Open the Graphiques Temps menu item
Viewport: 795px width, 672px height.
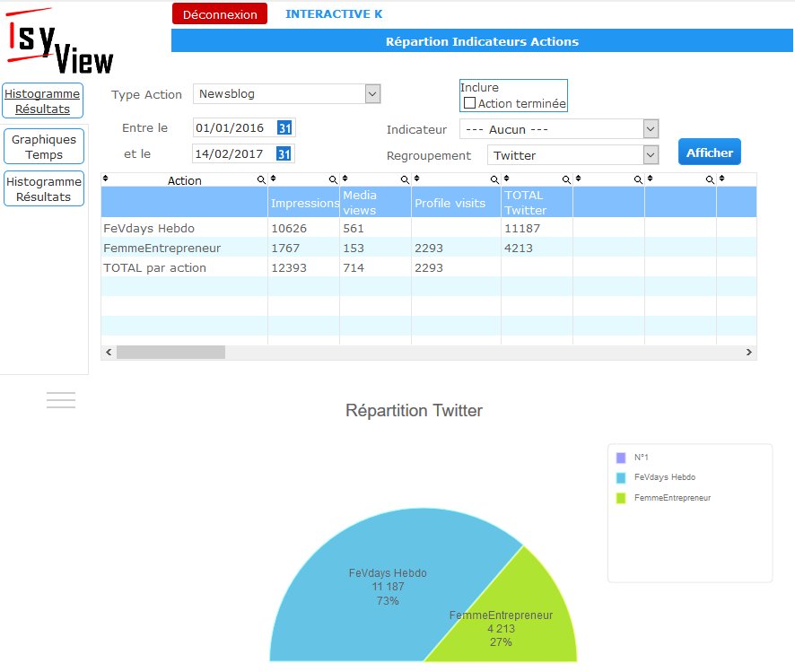tap(44, 147)
